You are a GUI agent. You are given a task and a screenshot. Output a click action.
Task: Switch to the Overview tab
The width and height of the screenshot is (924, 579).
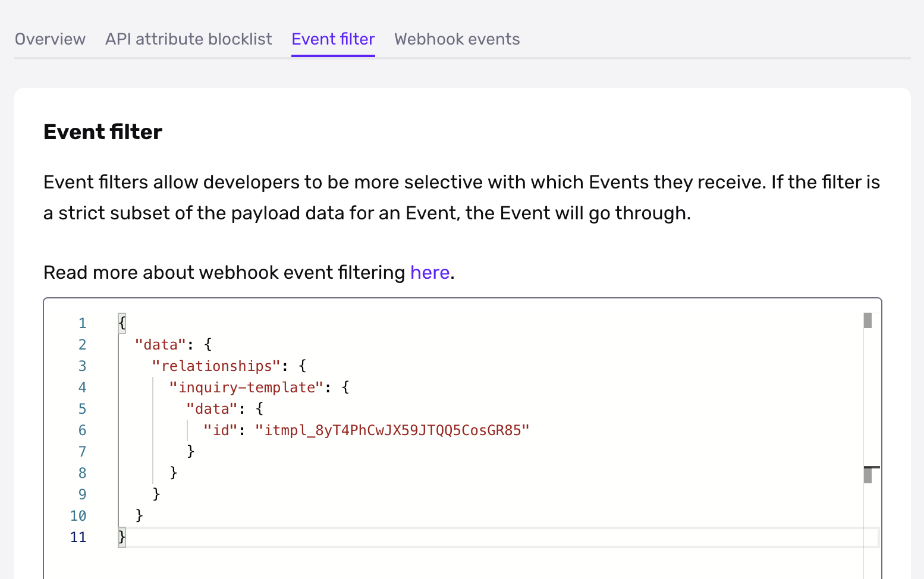click(50, 39)
